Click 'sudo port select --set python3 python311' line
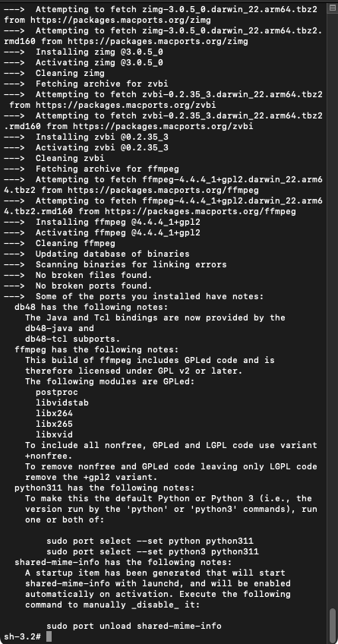The image size is (338, 644). [153, 551]
